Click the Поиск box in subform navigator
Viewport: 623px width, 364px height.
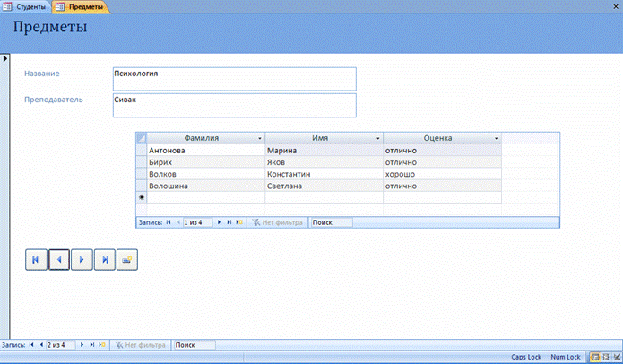click(x=331, y=222)
